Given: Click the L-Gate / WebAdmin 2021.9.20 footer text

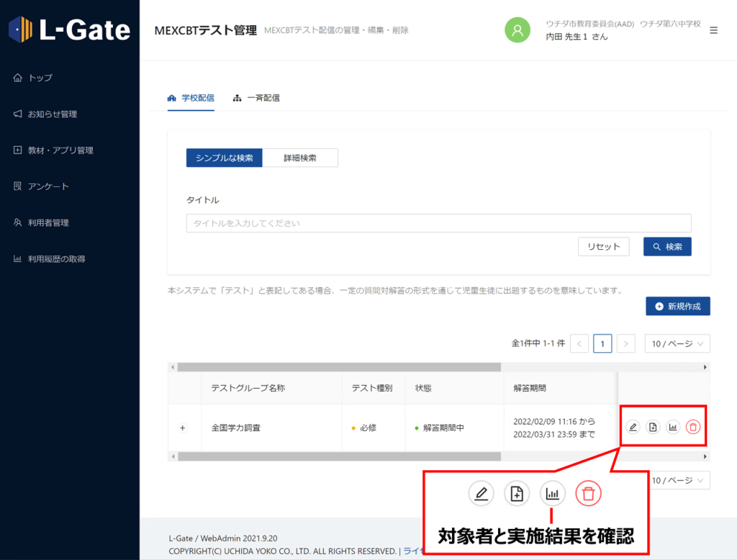Looking at the screenshot, I should pos(223,538).
